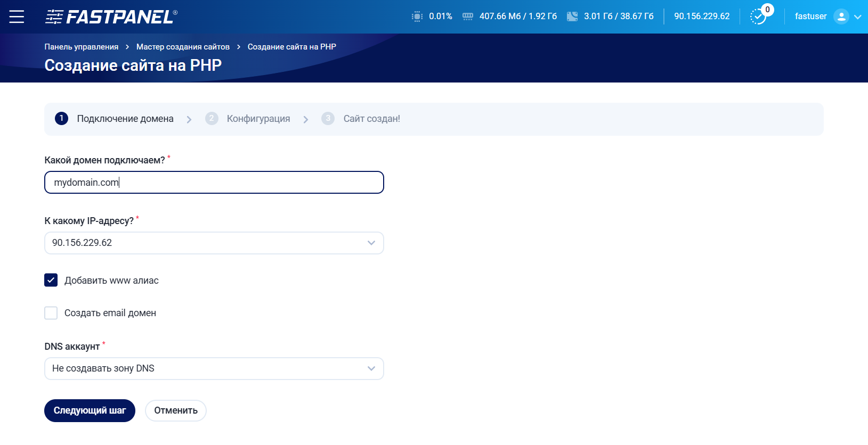The height and width of the screenshot is (445, 868).
Task: Click the FASTPANEL logo
Action: tap(111, 17)
